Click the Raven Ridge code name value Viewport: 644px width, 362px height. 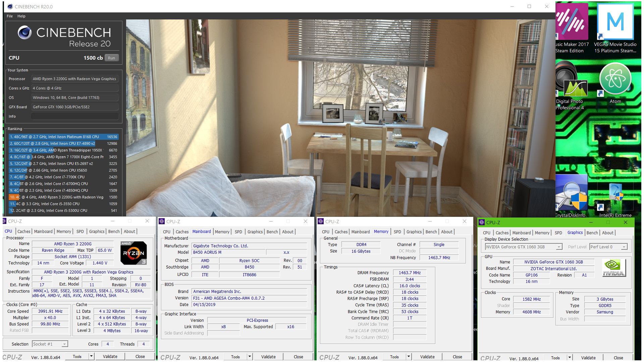click(x=53, y=250)
